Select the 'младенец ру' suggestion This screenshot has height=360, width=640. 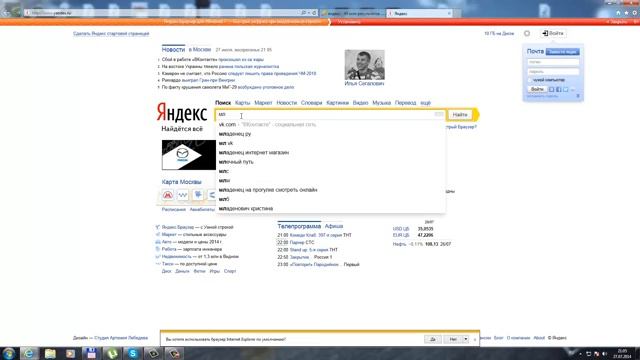coord(330,134)
